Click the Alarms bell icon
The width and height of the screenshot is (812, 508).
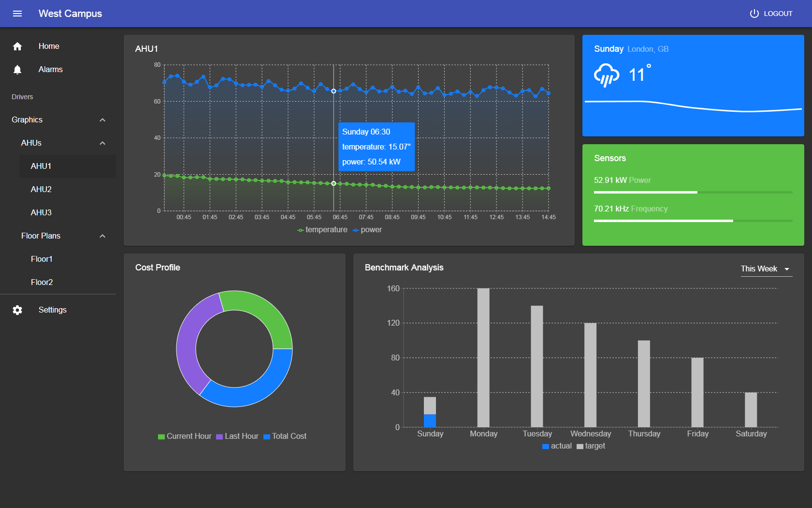pyautogui.click(x=17, y=70)
